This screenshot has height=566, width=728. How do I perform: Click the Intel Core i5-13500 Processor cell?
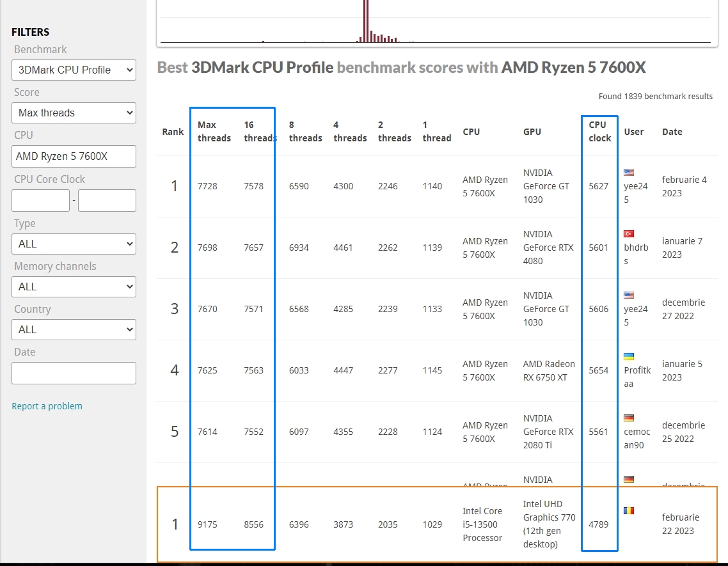[x=482, y=524]
